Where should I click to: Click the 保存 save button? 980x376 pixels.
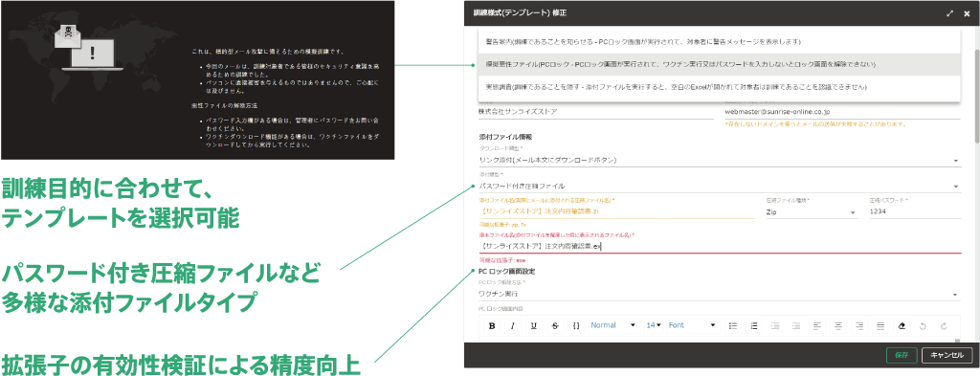[902, 355]
